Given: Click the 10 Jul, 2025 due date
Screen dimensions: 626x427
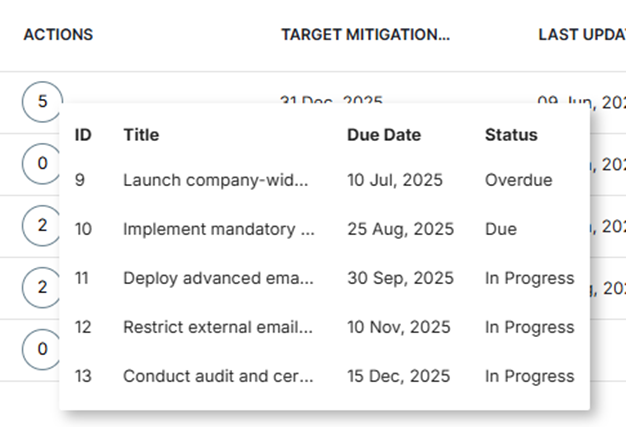Looking at the screenshot, I should point(395,180).
